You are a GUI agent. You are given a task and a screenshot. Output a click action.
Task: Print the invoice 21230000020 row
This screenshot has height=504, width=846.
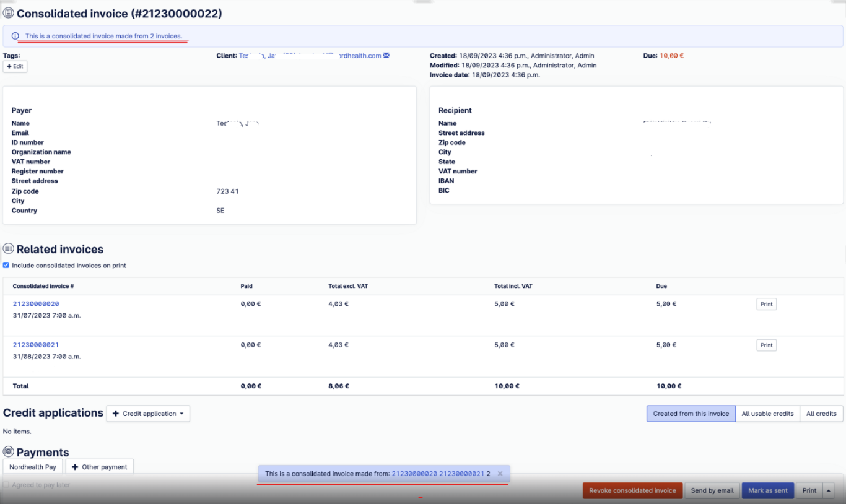coord(766,304)
